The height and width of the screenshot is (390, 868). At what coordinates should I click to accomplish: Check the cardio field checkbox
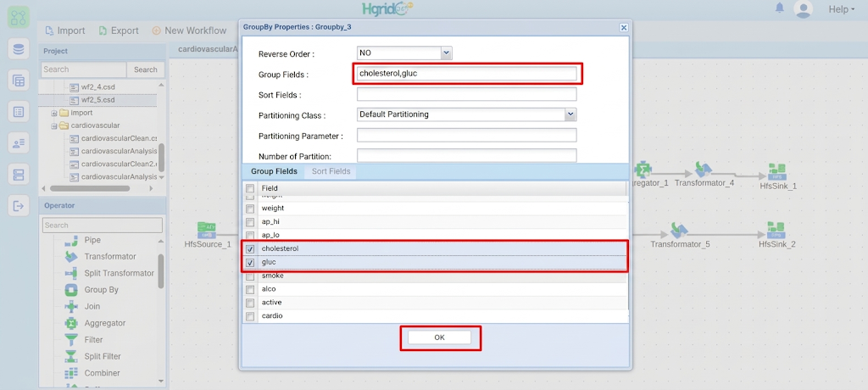[x=250, y=316]
